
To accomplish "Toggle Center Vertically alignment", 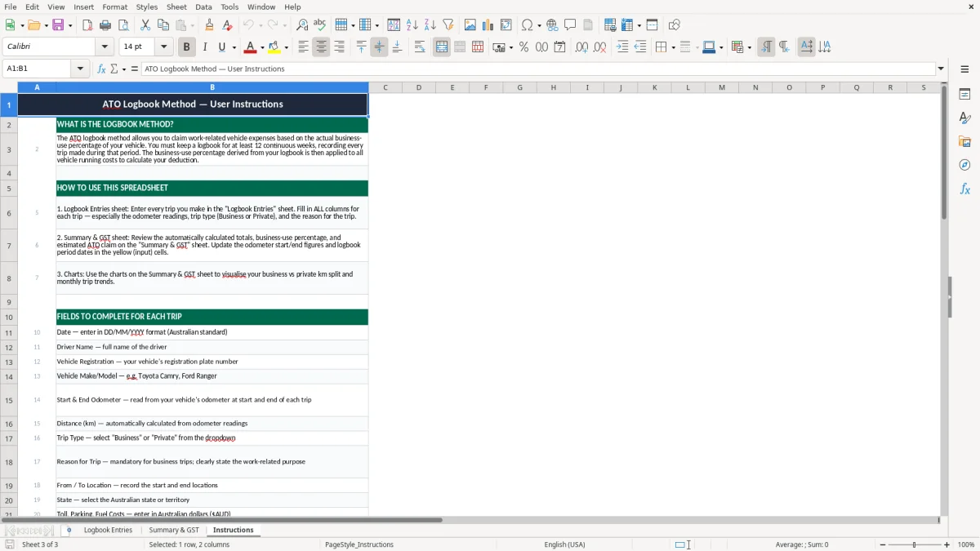I will [379, 47].
